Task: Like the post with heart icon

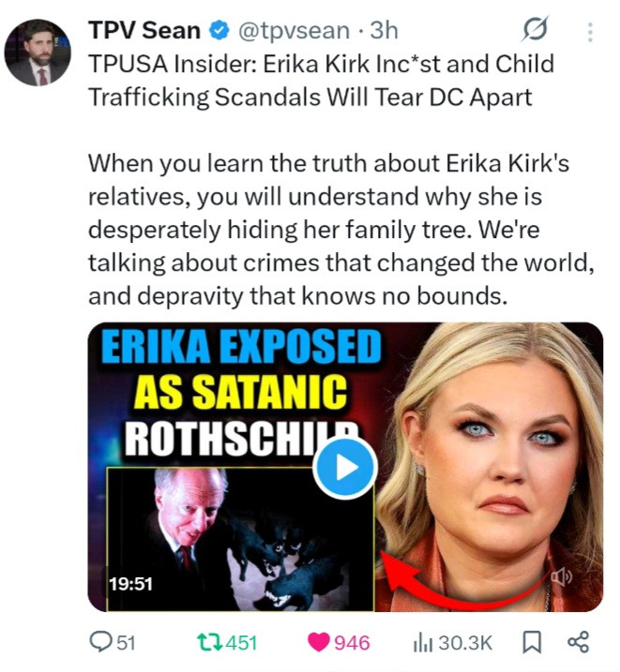Action: coord(319,642)
